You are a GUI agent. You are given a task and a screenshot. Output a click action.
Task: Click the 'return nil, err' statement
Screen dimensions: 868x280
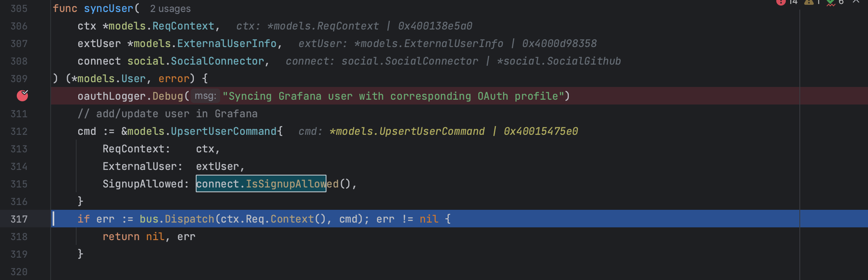149,237
